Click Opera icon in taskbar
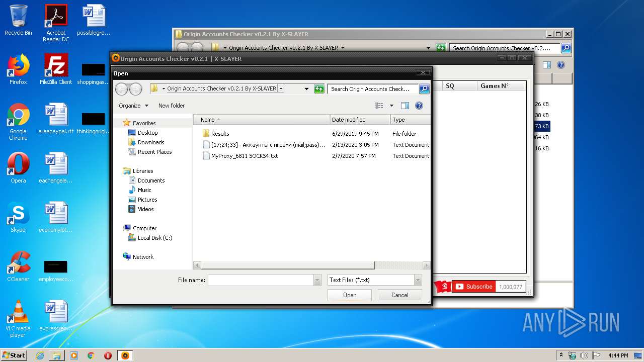This screenshot has width=644, height=362. (108, 355)
